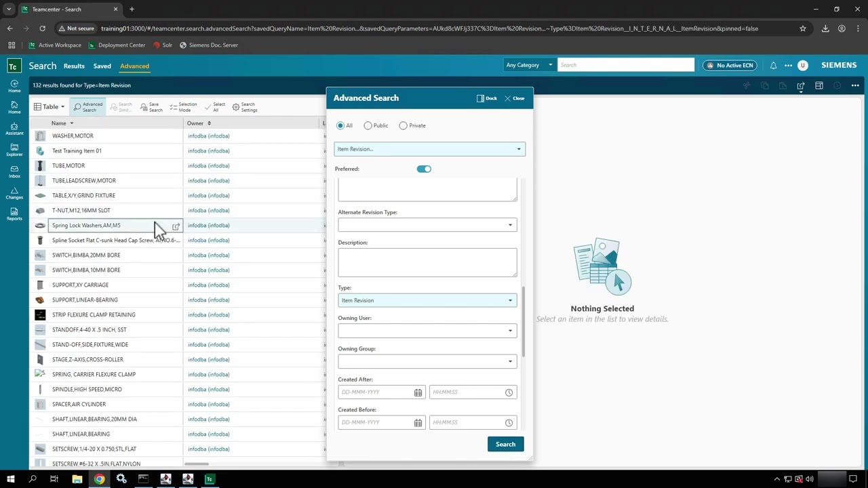Open Home from the left sidebar top icon
Image resolution: width=868 pixels, height=488 pixels.
(x=14, y=86)
